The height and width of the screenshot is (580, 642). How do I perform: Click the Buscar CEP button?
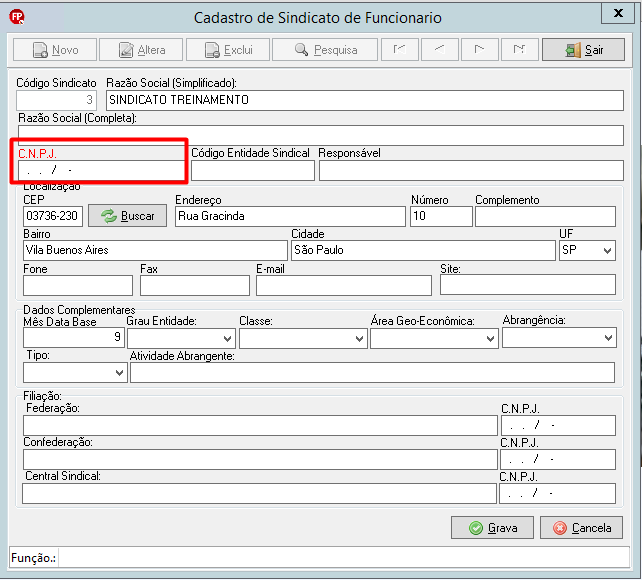[x=128, y=216]
